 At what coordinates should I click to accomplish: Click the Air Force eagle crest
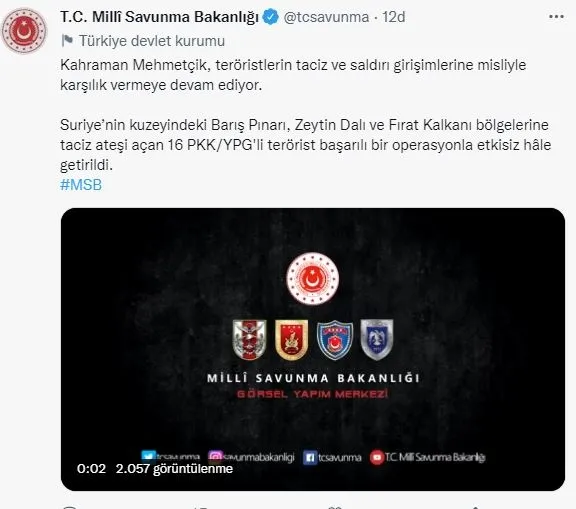tap(377, 340)
